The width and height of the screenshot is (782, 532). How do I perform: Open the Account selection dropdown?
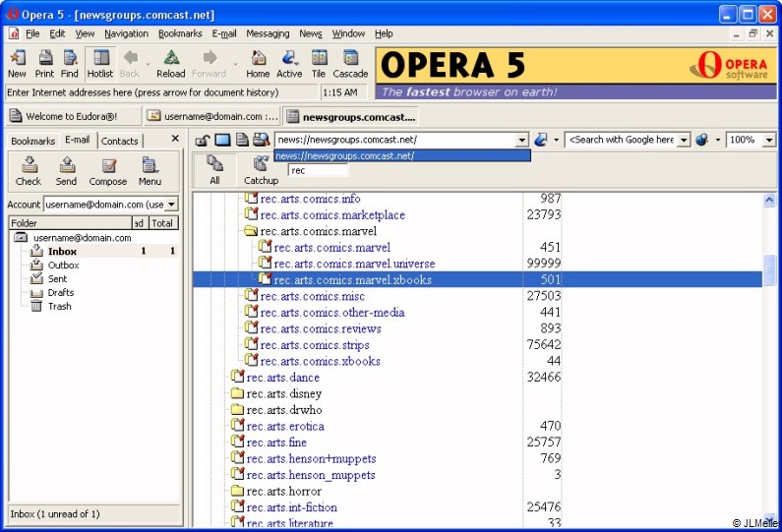[171, 205]
